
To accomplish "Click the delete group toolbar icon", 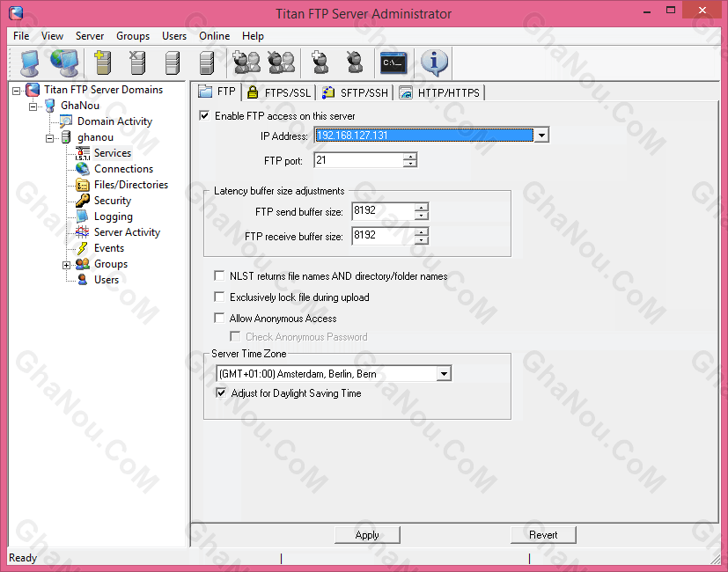I will coord(282,62).
